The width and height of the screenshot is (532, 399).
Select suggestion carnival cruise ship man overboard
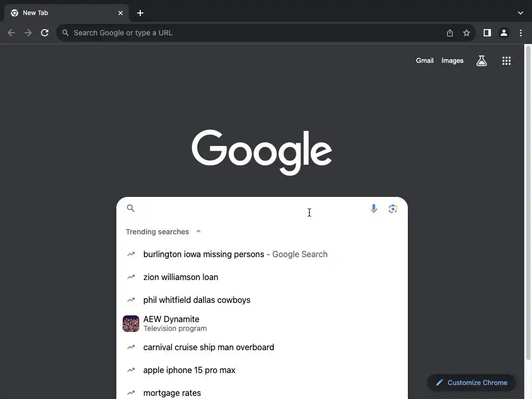coord(262,348)
